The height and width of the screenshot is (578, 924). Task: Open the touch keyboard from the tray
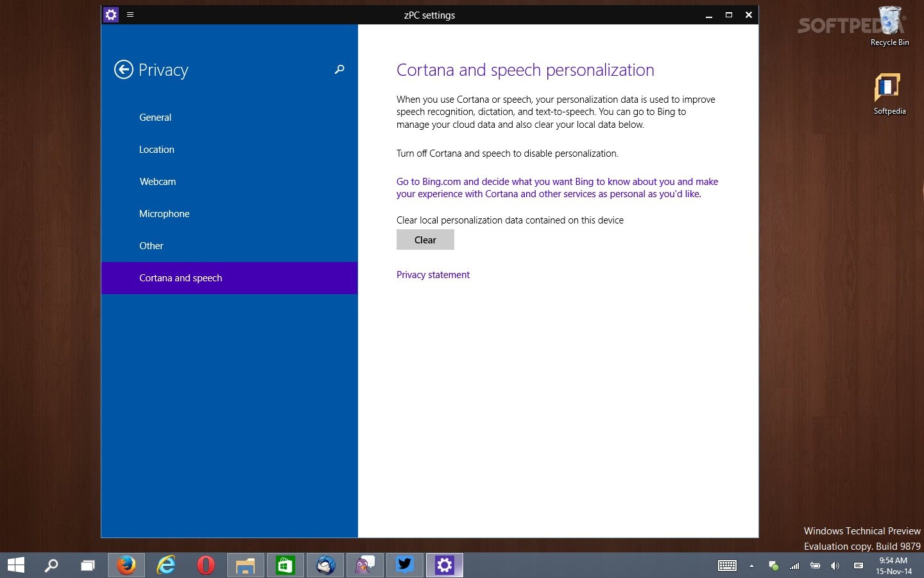(x=727, y=566)
